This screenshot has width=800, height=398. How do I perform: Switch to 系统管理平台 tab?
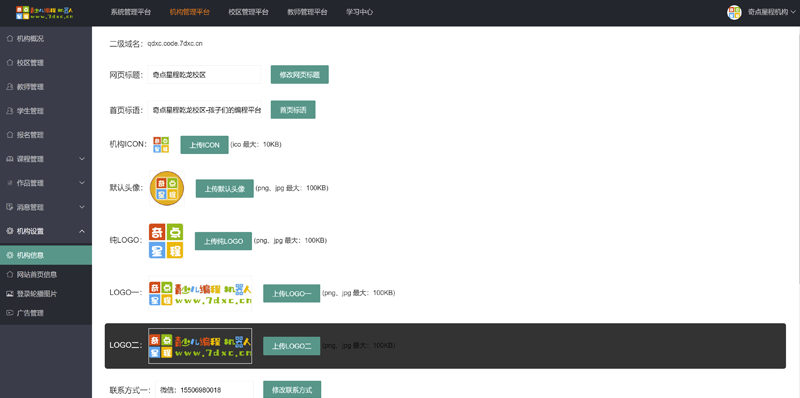point(131,12)
